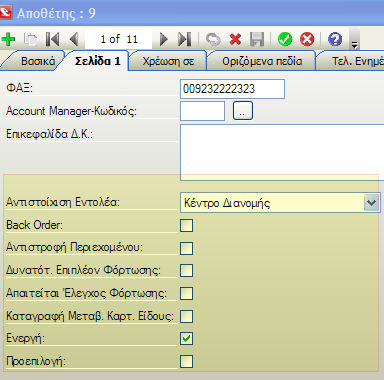Save with the floppy disk icon

coord(257,39)
